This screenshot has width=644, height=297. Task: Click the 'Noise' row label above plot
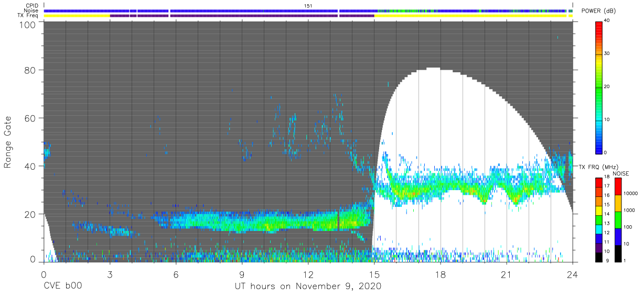[31, 11]
